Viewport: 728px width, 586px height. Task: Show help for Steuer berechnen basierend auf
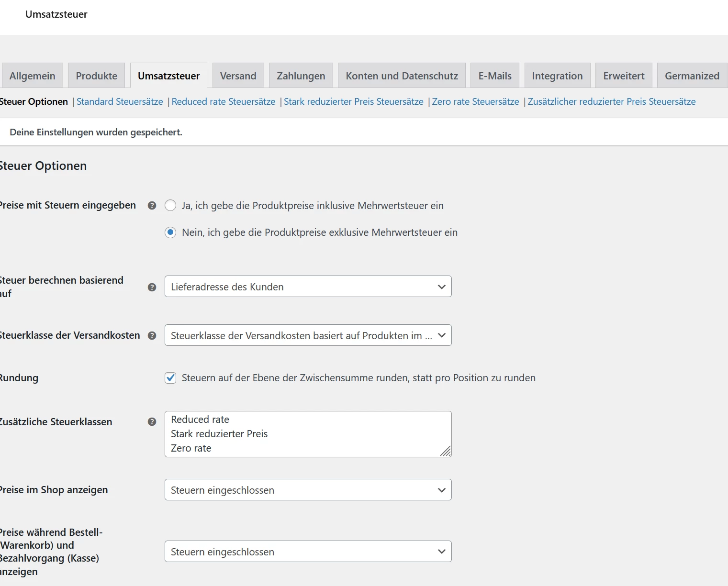pyautogui.click(x=152, y=287)
